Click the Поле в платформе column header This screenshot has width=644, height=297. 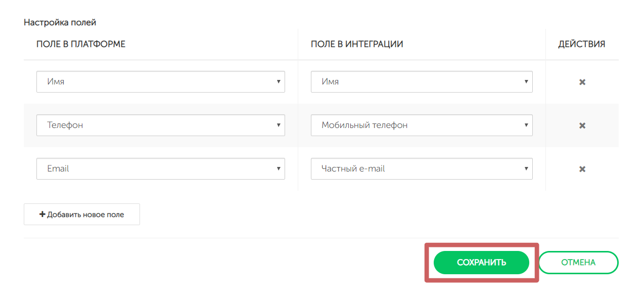click(81, 44)
